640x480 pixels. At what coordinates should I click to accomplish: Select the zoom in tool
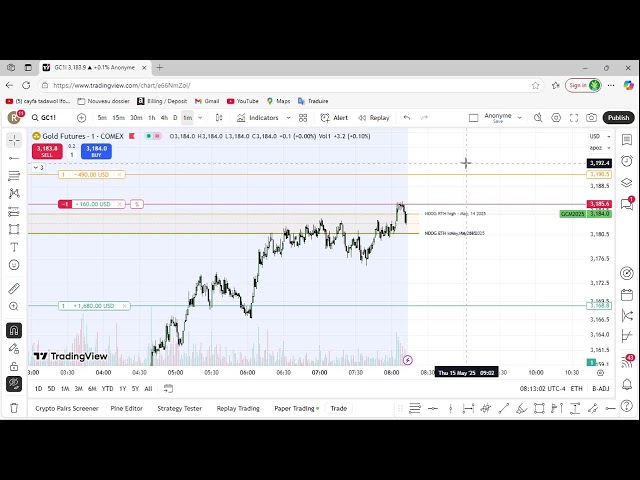14,306
